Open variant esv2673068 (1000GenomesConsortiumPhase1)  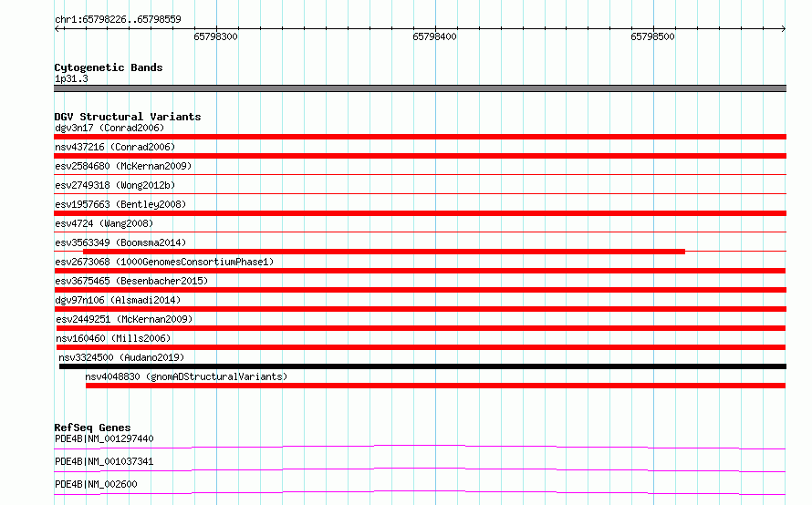pyautogui.click(x=164, y=262)
